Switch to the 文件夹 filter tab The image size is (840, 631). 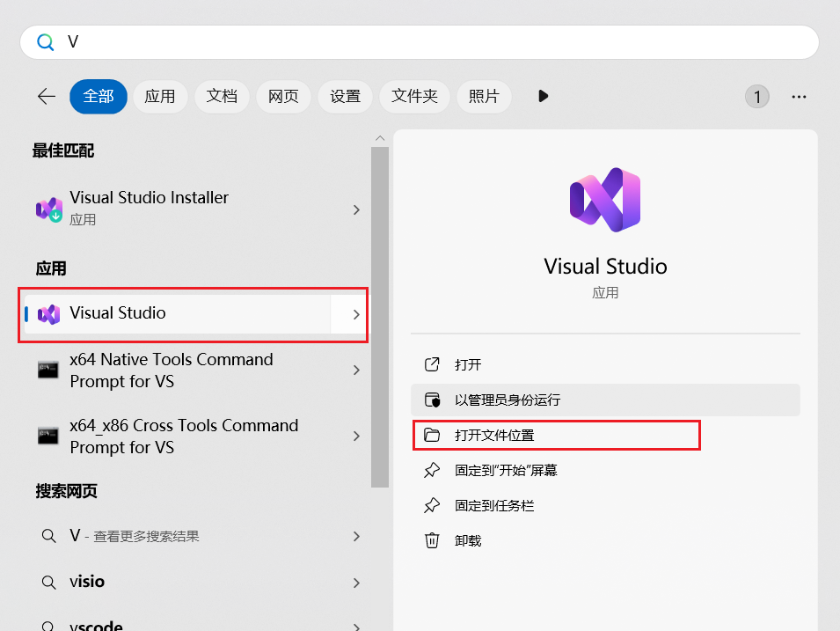click(x=414, y=97)
